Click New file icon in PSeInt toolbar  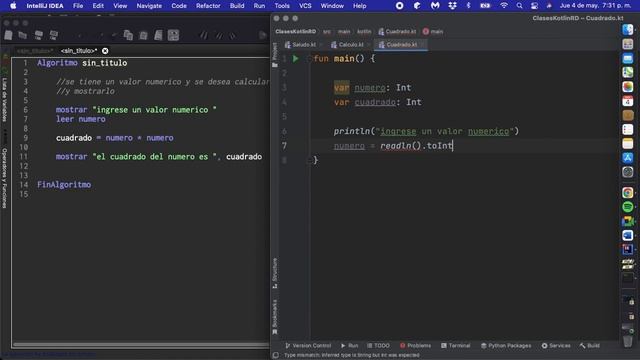(8, 35)
